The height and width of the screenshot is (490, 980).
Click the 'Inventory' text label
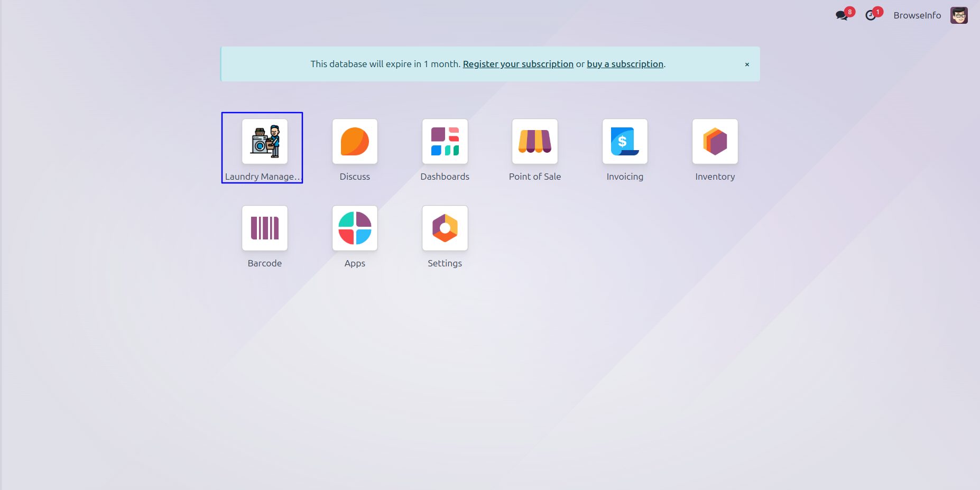point(715,177)
